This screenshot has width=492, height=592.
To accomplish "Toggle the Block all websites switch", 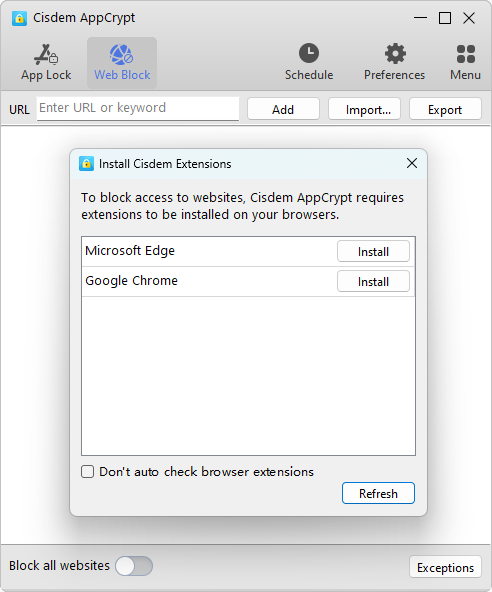I will (134, 566).
